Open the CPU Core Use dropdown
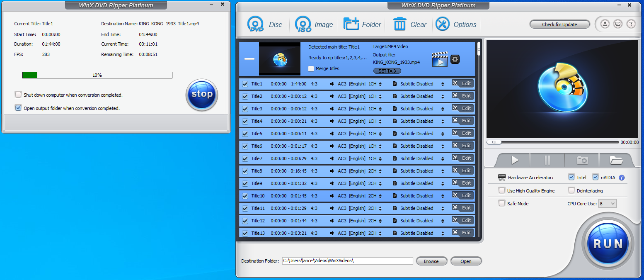The width and height of the screenshot is (644, 280). click(607, 204)
